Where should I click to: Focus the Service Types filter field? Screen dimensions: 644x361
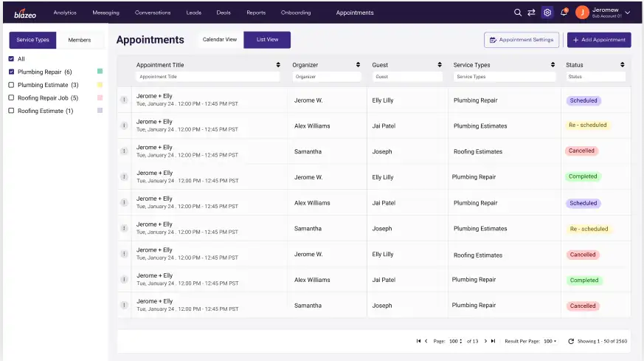coord(505,77)
